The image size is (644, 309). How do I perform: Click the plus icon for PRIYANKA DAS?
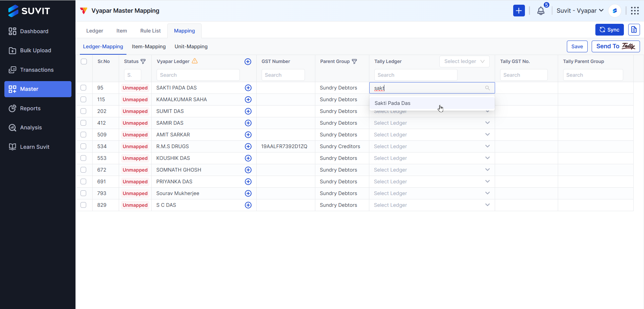pyautogui.click(x=248, y=182)
